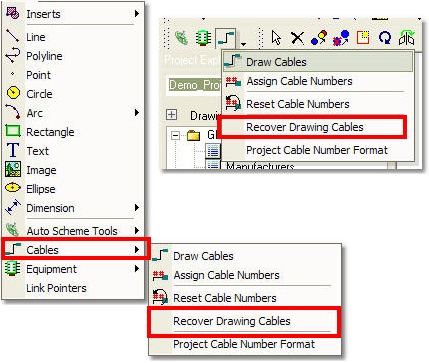Open the Dimension submenu

pyautogui.click(x=73, y=208)
